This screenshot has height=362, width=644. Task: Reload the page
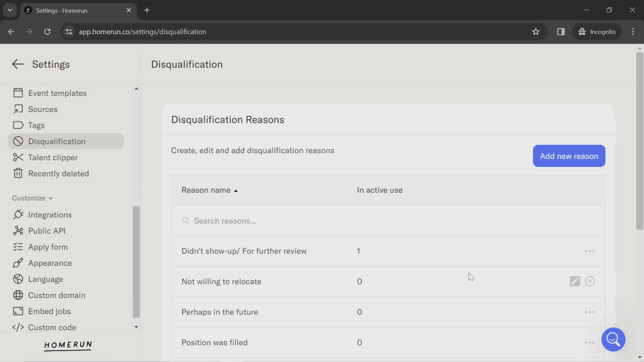[47, 32]
